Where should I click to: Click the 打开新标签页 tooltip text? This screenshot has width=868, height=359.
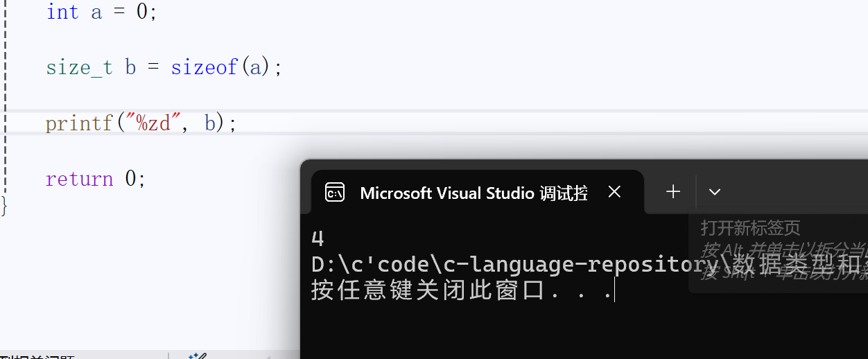tap(750, 228)
